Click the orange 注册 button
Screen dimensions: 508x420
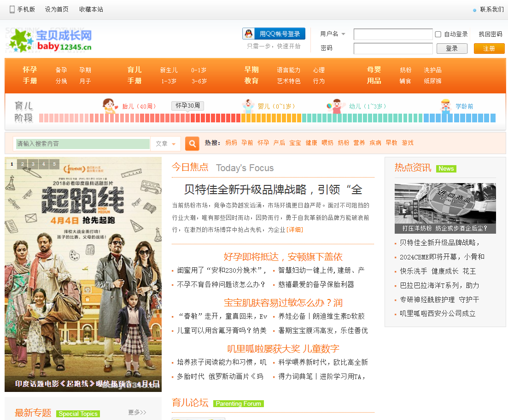(x=489, y=49)
